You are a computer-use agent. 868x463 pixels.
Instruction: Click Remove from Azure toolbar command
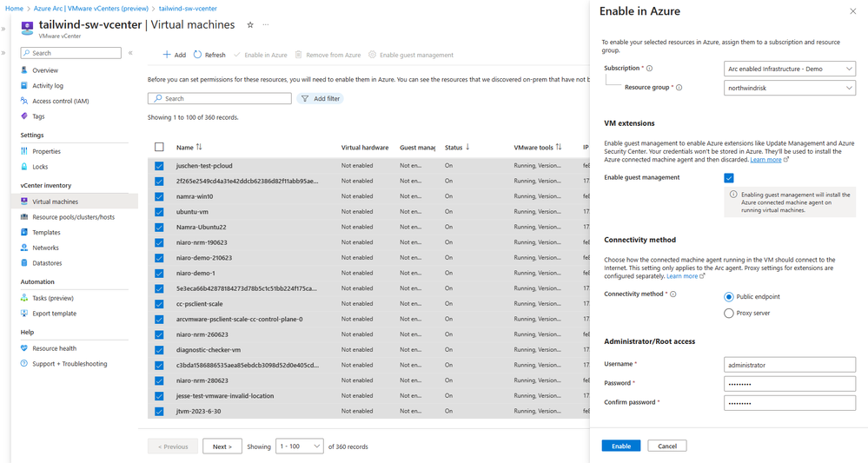coord(328,55)
